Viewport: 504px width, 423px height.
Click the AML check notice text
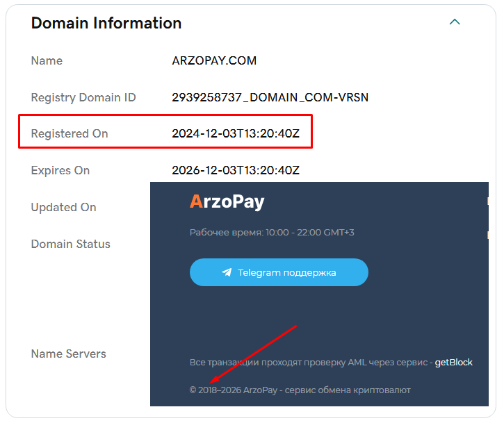coord(310,363)
